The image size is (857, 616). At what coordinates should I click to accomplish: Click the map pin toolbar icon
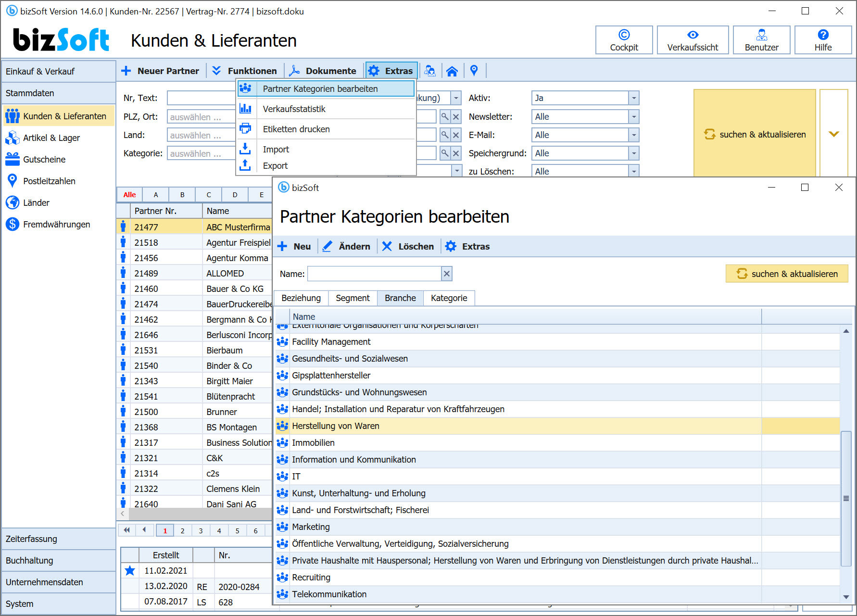474,71
